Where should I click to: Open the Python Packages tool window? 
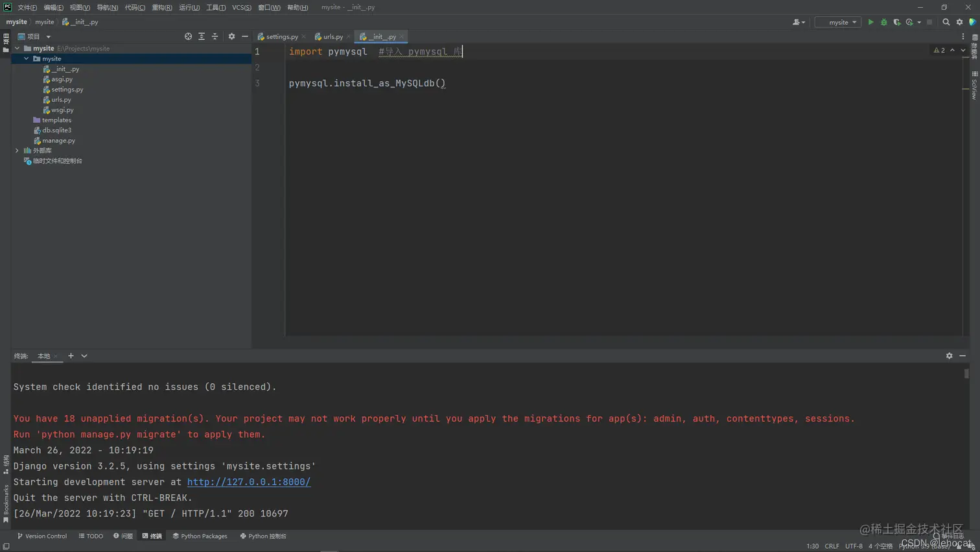[x=200, y=536]
